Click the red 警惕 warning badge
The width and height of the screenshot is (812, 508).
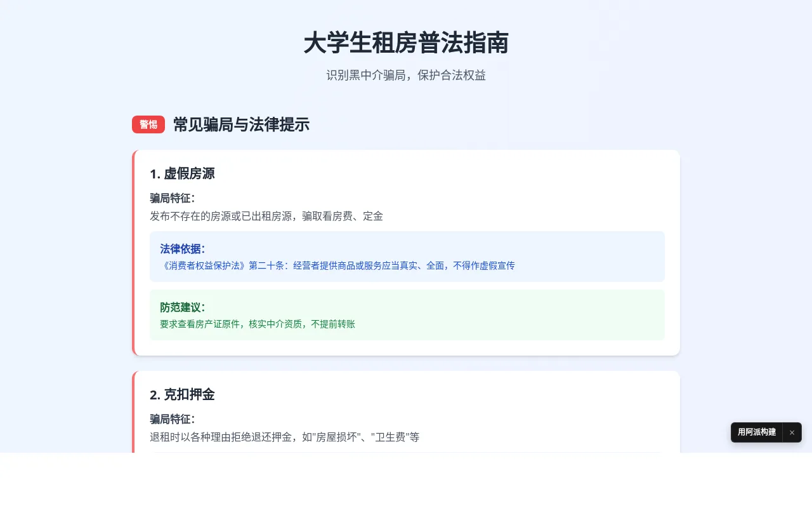[x=148, y=124]
